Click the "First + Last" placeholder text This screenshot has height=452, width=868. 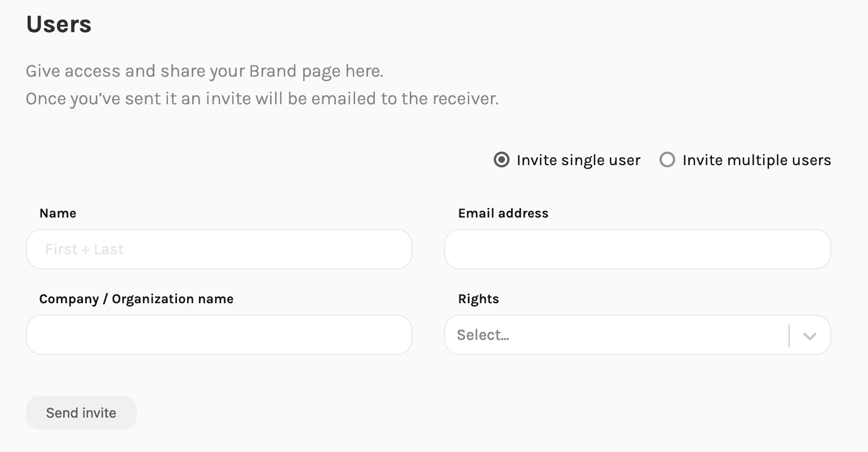[85, 249]
